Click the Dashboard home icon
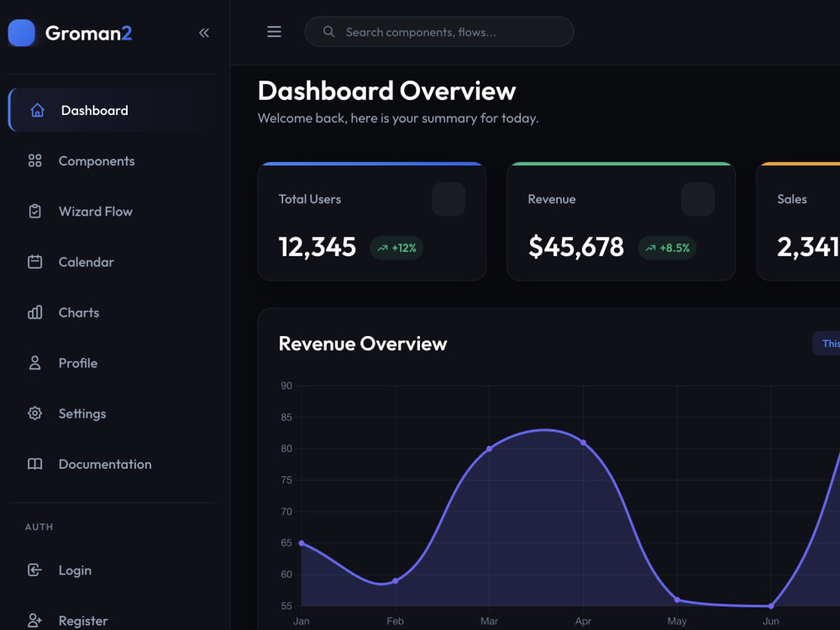840x630 pixels. point(38,110)
